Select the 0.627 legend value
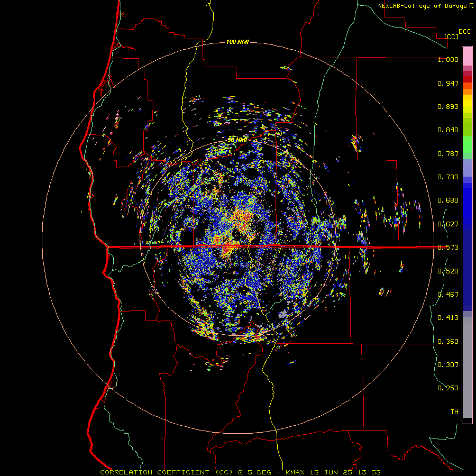Viewport: 476px width, 476px height. tap(448, 224)
